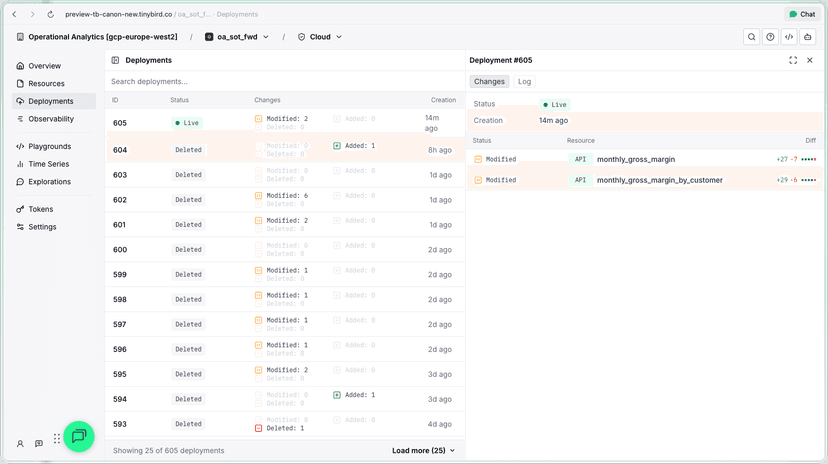Open Explorations in the sidebar
The image size is (828, 464).
tap(54, 182)
